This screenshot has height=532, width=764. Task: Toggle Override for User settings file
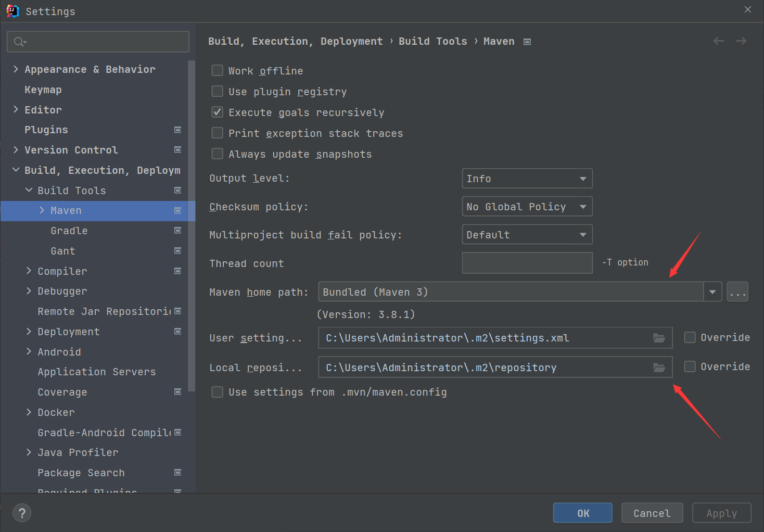tap(690, 337)
